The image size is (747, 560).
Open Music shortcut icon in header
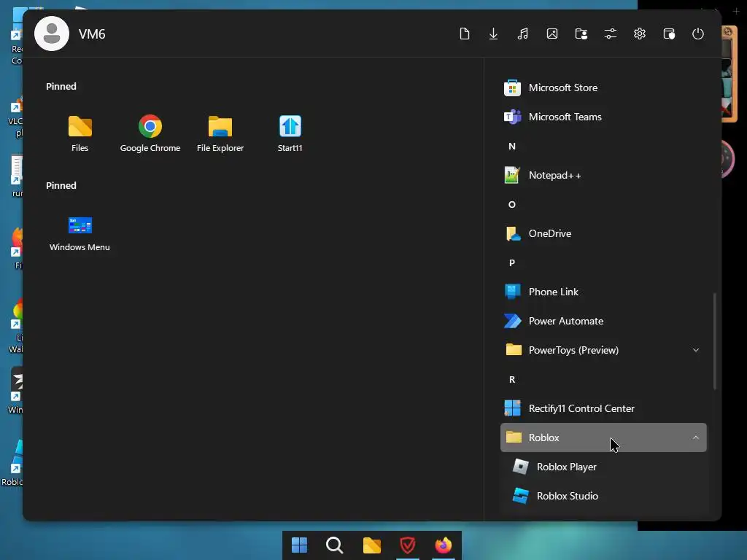pyautogui.click(x=522, y=34)
